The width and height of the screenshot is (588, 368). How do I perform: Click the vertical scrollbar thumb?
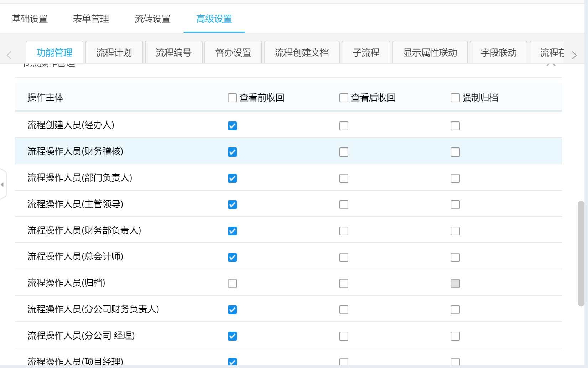click(x=581, y=253)
